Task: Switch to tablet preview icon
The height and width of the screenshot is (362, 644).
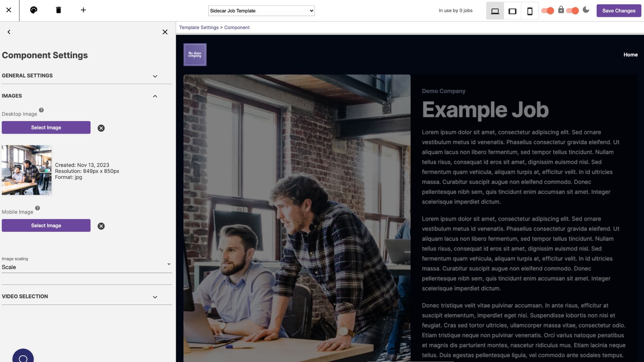Action: point(513,11)
